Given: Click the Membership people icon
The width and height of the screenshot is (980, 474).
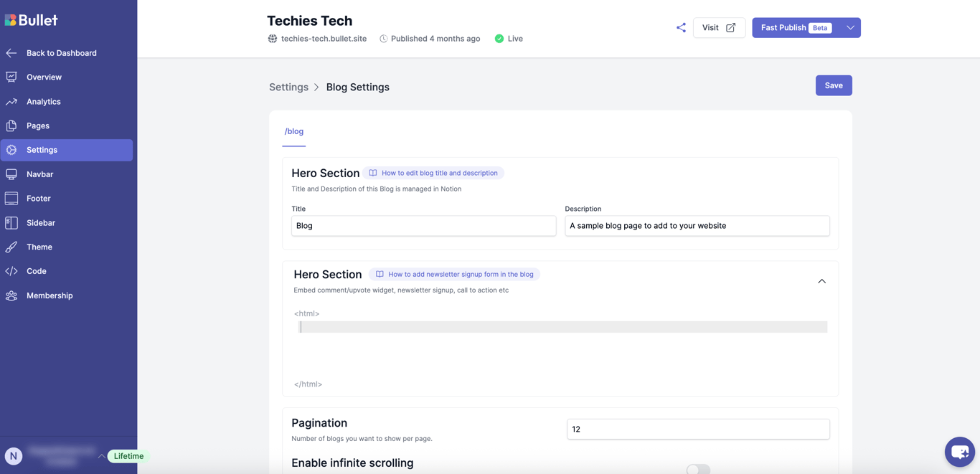Looking at the screenshot, I should 11,295.
